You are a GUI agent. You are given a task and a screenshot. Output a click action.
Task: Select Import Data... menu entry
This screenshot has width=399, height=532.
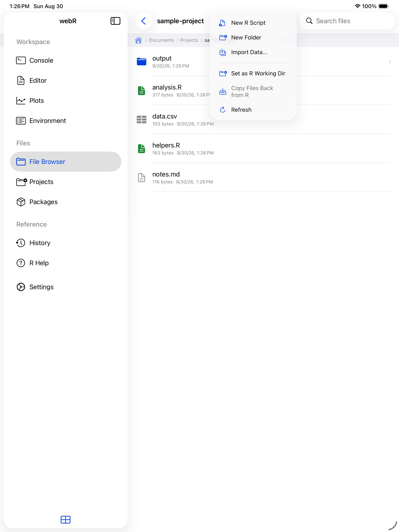pyautogui.click(x=253, y=52)
